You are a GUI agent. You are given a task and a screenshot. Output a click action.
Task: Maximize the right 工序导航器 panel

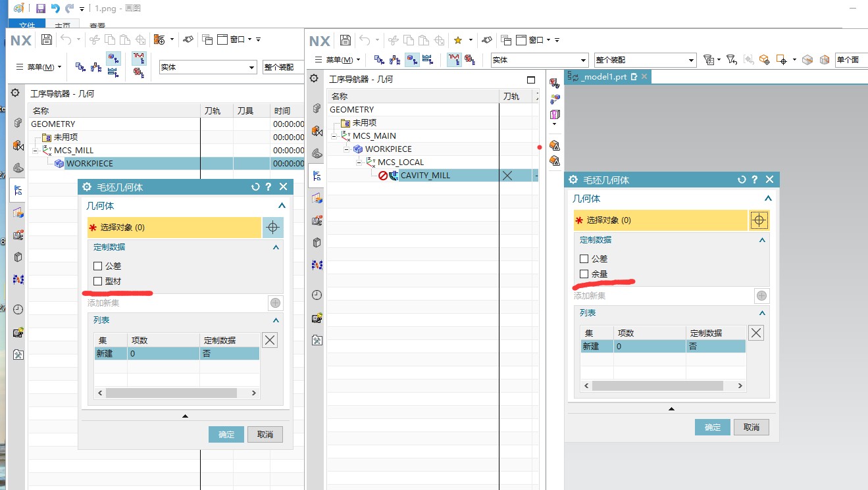coord(531,80)
